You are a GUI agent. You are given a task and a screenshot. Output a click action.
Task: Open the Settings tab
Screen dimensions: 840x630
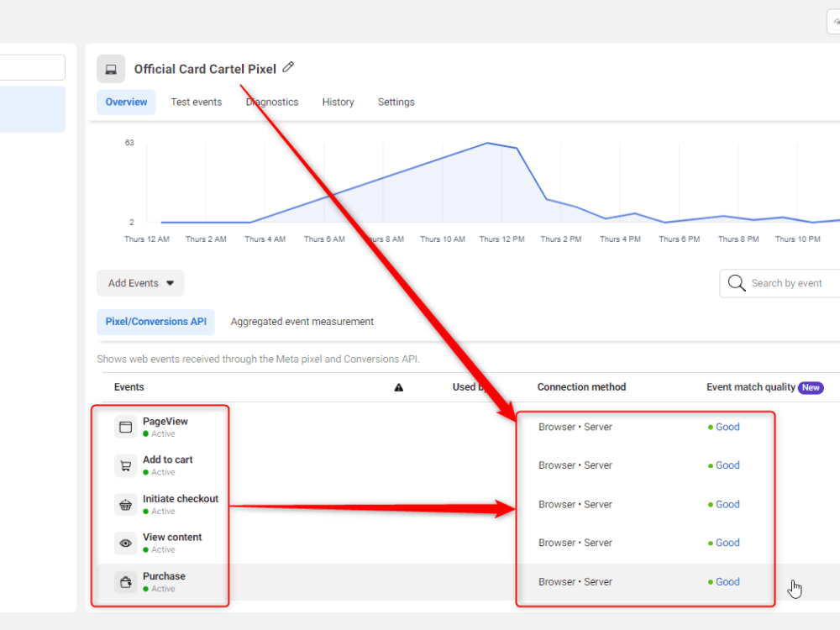(x=396, y=102)
